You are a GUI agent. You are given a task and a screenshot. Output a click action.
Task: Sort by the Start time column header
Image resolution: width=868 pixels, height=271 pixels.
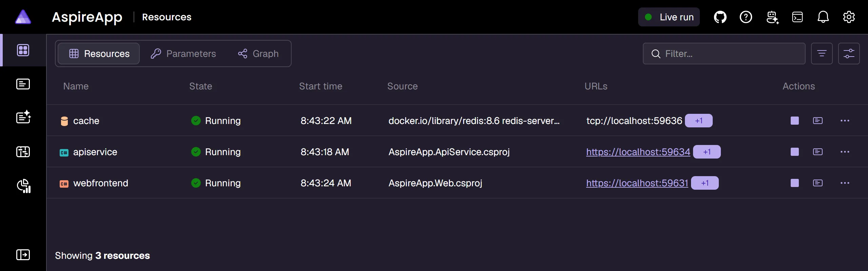[x=321, y=86]
